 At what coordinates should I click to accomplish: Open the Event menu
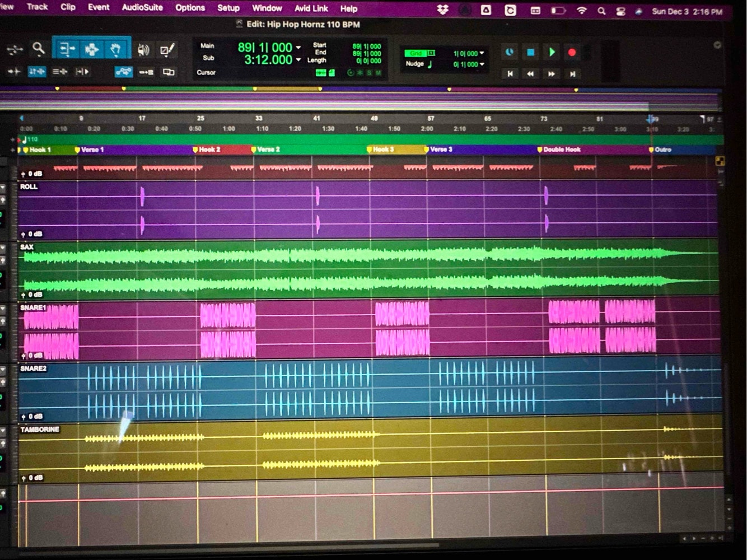point(99,7)
